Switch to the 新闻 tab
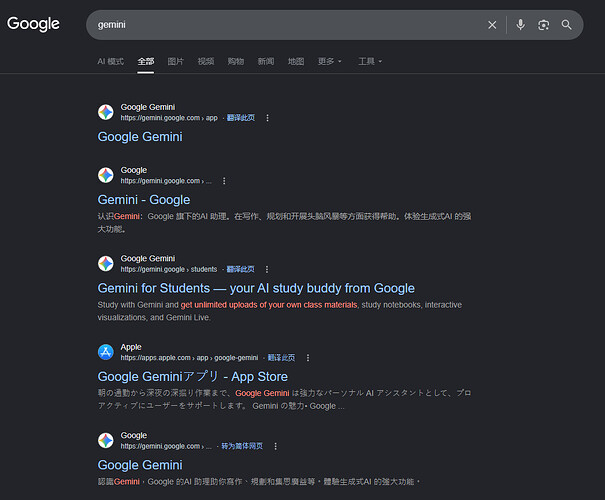The image size is (605, 500). point(266,61)
